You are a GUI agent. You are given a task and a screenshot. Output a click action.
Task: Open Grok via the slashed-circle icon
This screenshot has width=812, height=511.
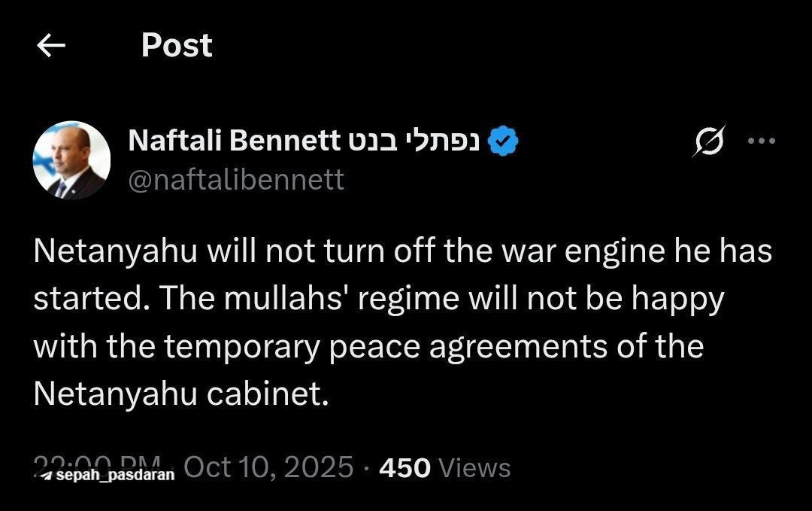click(709, 141)
